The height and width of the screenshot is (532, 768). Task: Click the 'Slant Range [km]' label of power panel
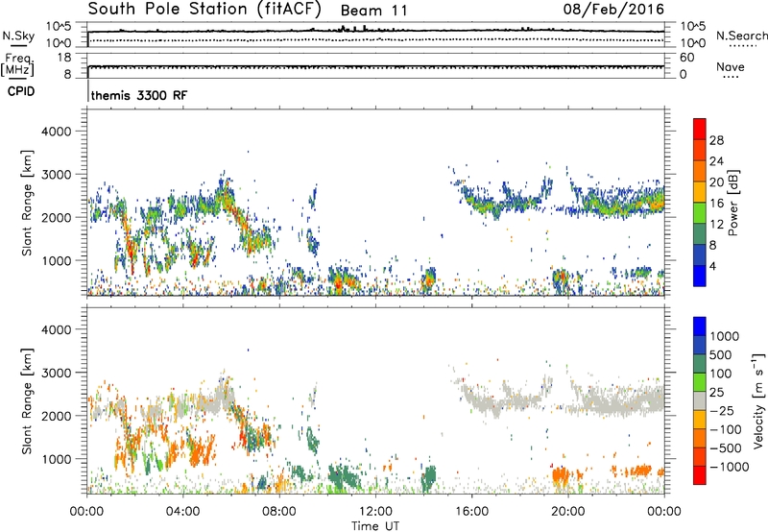coord(27,203)
